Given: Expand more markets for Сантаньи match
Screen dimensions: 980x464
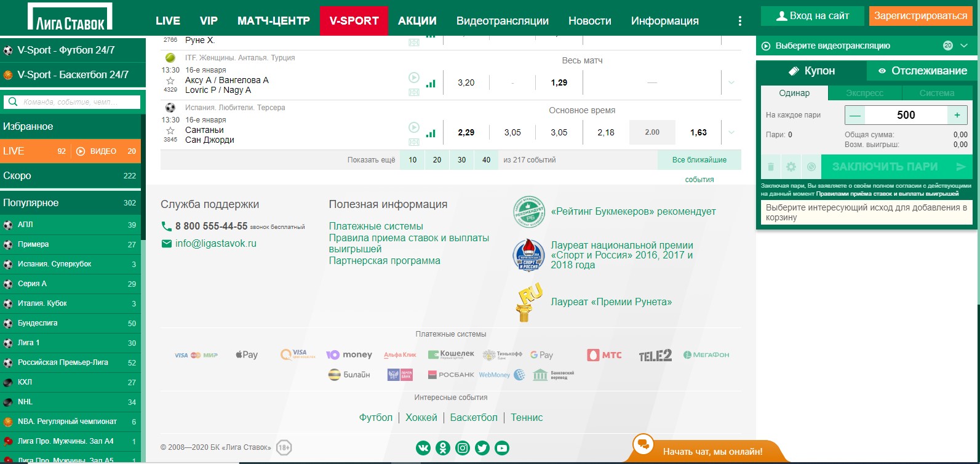Looking at the screenshot, I should coord(731,132).
